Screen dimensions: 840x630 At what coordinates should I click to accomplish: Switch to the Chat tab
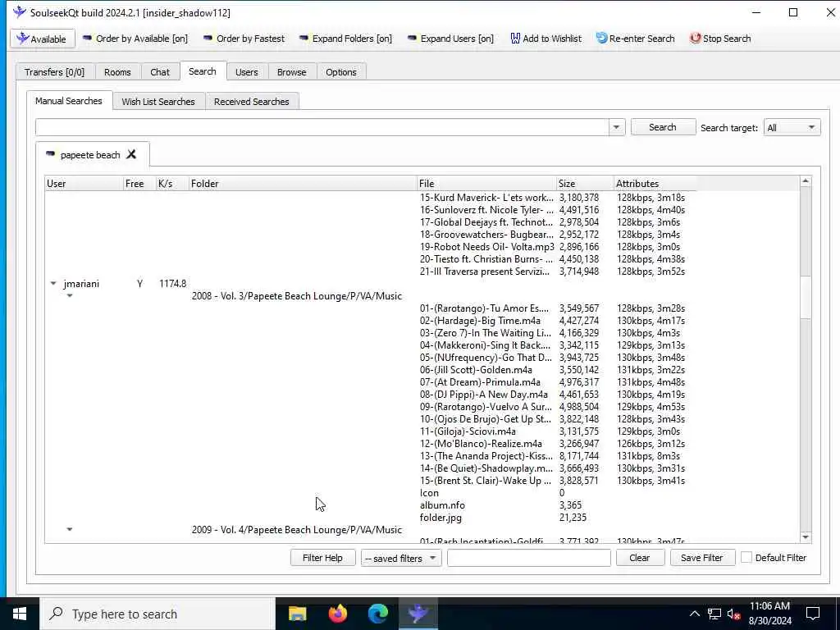(x=160, y=72)
